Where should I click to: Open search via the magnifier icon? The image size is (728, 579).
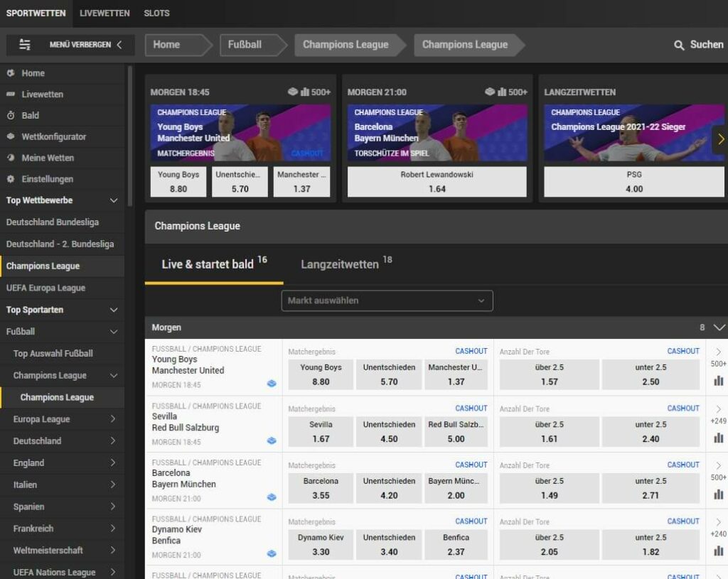point(679,45)
